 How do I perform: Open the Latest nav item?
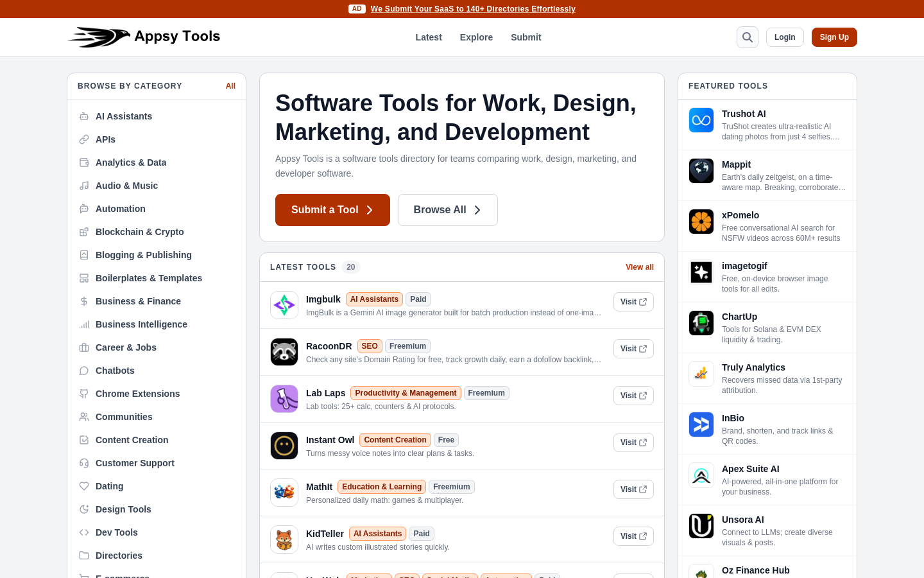429,37
